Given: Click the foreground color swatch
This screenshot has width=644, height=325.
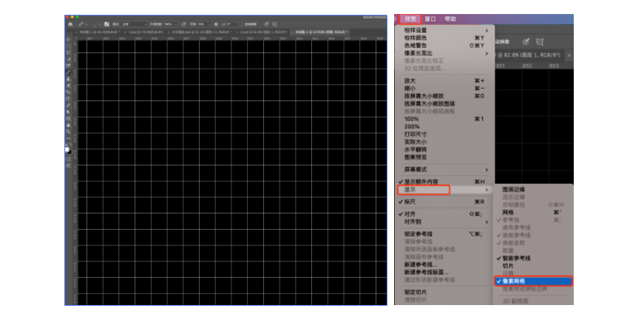Looking at the screenshot, I should click(68, 146).
